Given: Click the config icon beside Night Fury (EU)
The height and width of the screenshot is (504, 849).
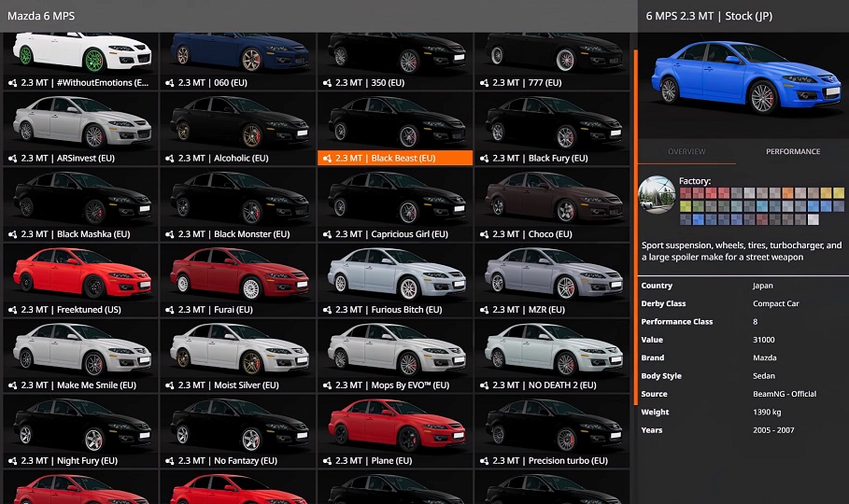Looking at the screenshot, I should (x=12, y=461).
